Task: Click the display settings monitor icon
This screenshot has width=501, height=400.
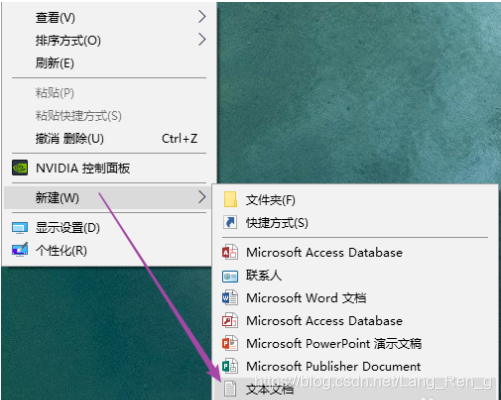Action: pos(20,228)
